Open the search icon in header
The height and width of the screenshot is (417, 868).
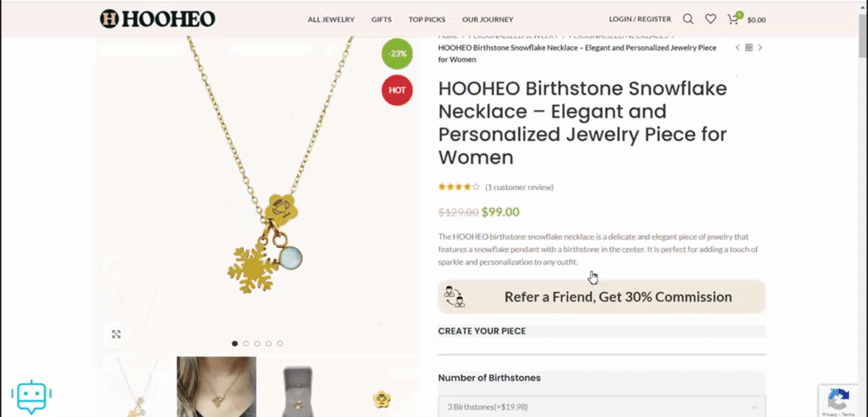[688, 19]
